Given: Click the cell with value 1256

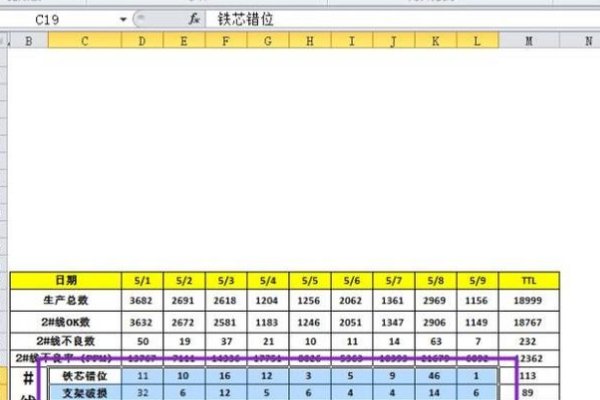Looking at the screenshot, I should pyautogui.click(x=310, y=300).
